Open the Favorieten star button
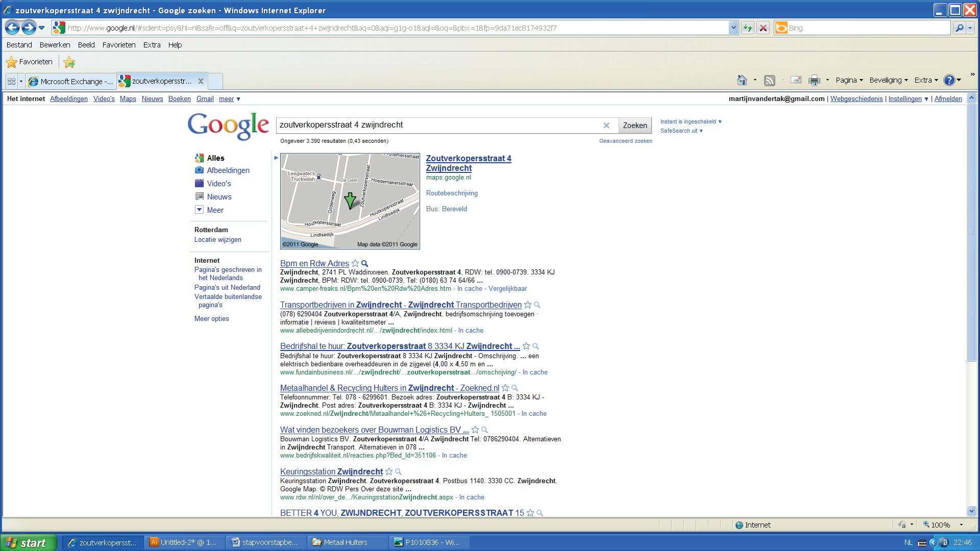 [29, 62]
